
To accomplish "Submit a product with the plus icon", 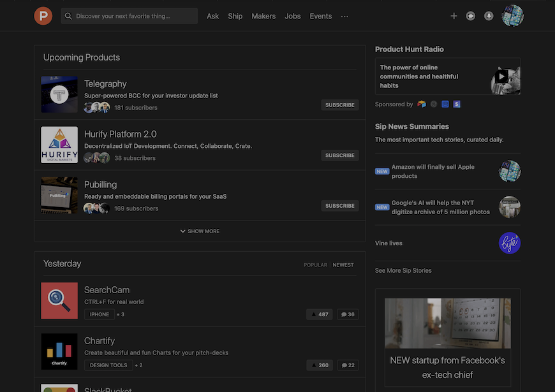I will (x=453, y=15).
